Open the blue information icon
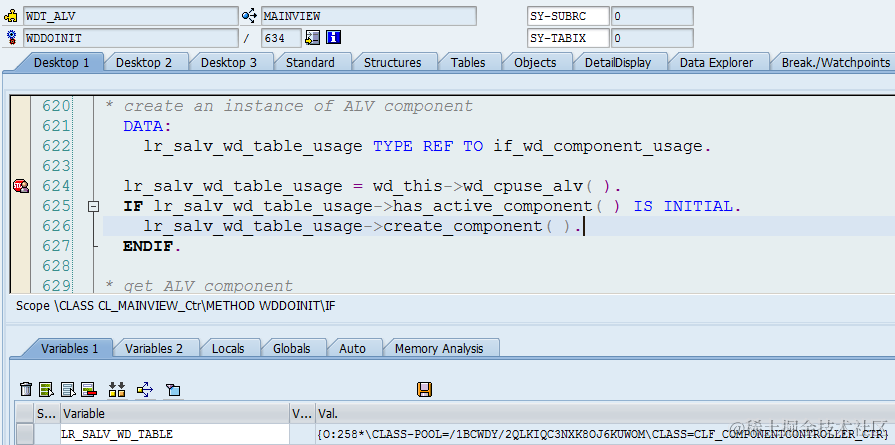Screen dimensions: 895x445 point(333,38)
